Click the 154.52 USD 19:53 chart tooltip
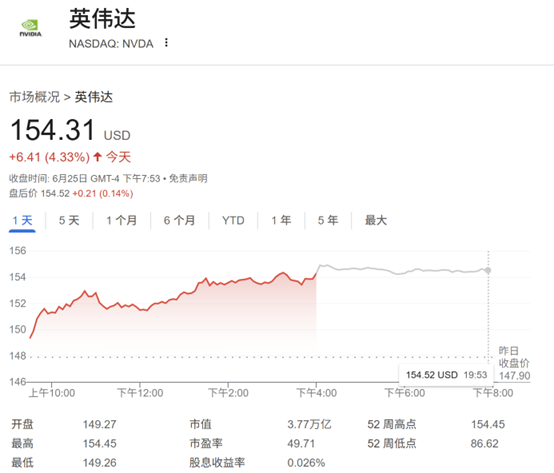This screenshot has width=554, height=473. (x=446, y=375)
